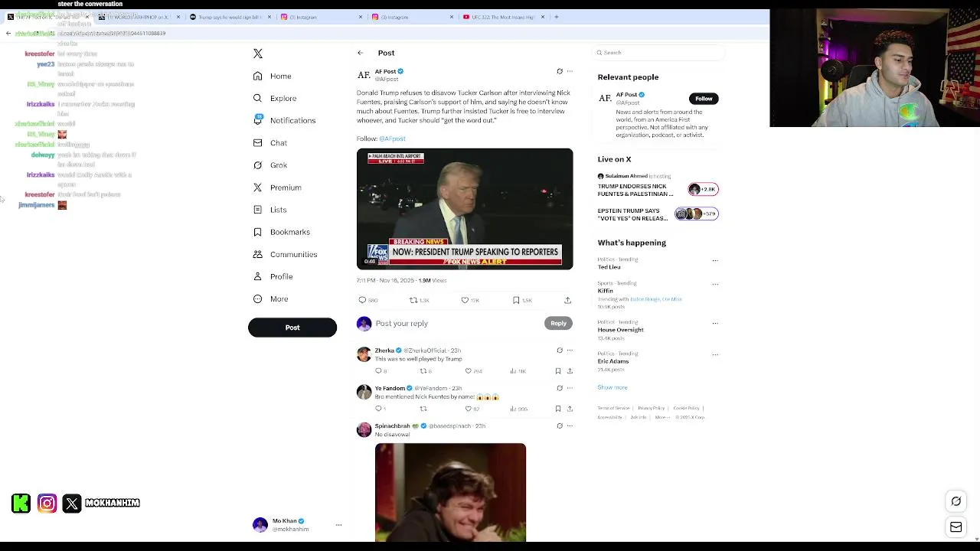Open more options on Zherka's comment
The height and width of the screenshot is (551, 980).
(x=570, y=350)
